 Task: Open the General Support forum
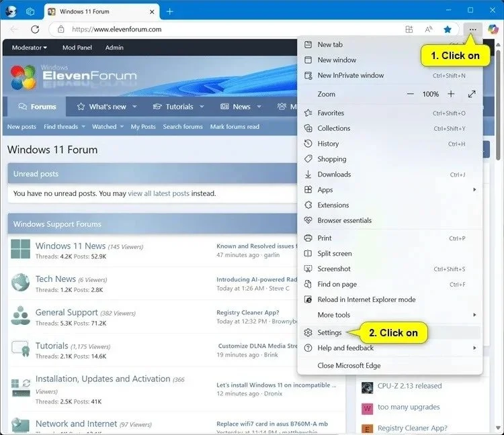click(x=67, y=312)
